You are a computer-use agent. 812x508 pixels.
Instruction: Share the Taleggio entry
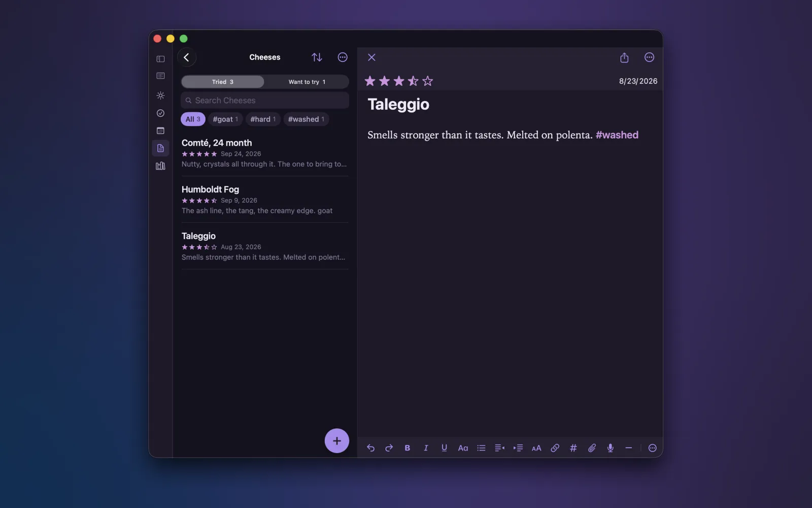coord(624,57)
